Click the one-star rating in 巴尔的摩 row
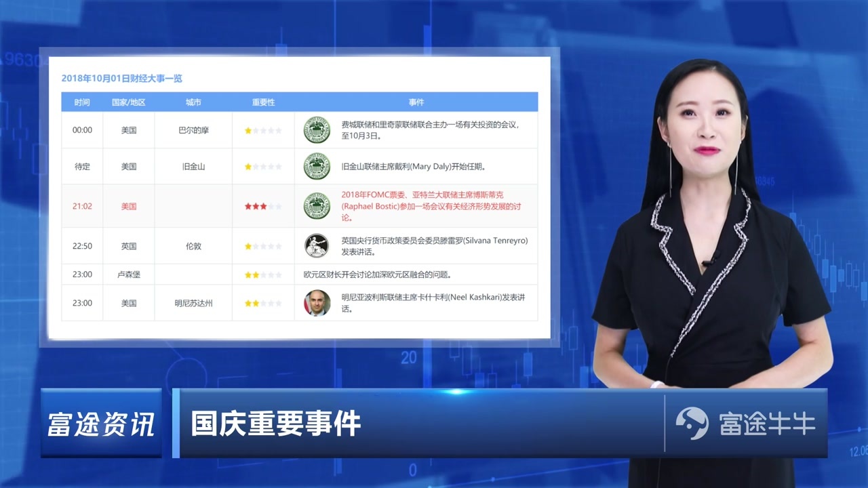The image size is (868, 488). click(263, 130)
